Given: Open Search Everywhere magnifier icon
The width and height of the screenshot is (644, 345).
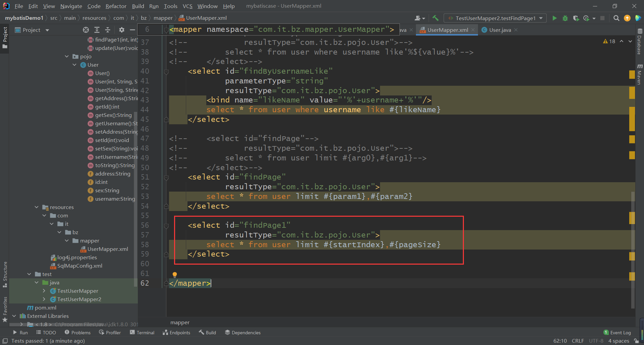Looking at the screenshot, I should tap(616, 18).
